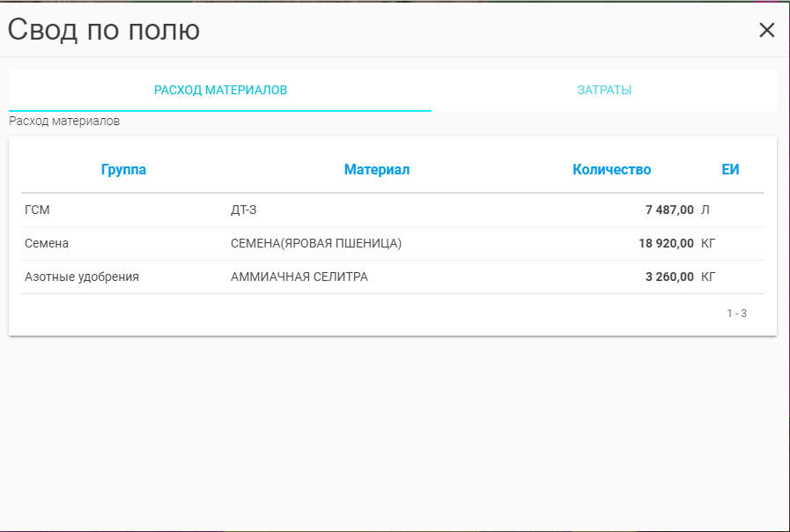
Task: Click the Л unit in ДТ-З row
Action: click(705, 210)
